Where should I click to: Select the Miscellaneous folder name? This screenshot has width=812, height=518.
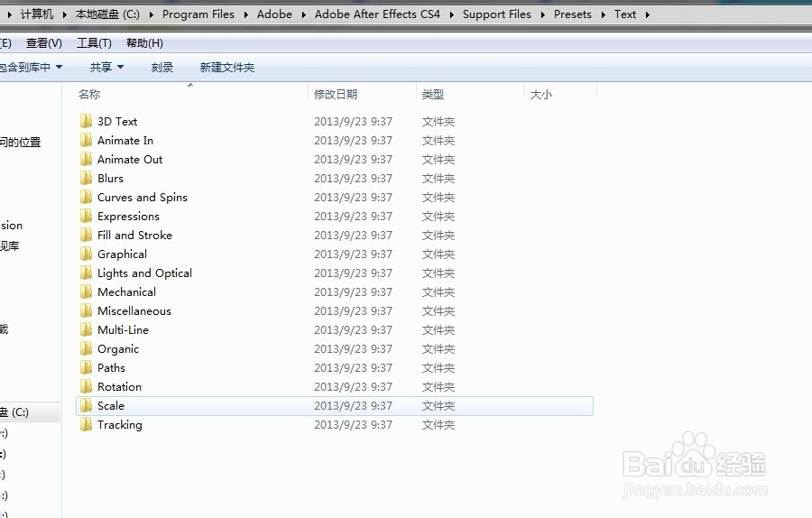tap(134, 310)
